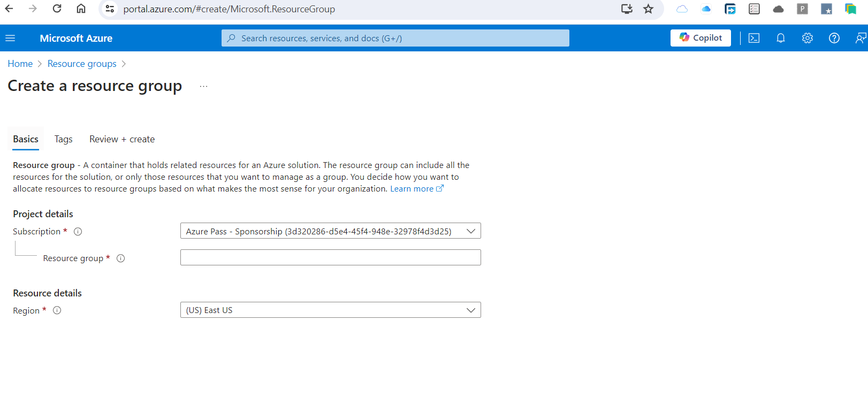Expand the Region dropdown showing East US
The width and height of the screenshot is (868, 412).
tap(331, 310)
